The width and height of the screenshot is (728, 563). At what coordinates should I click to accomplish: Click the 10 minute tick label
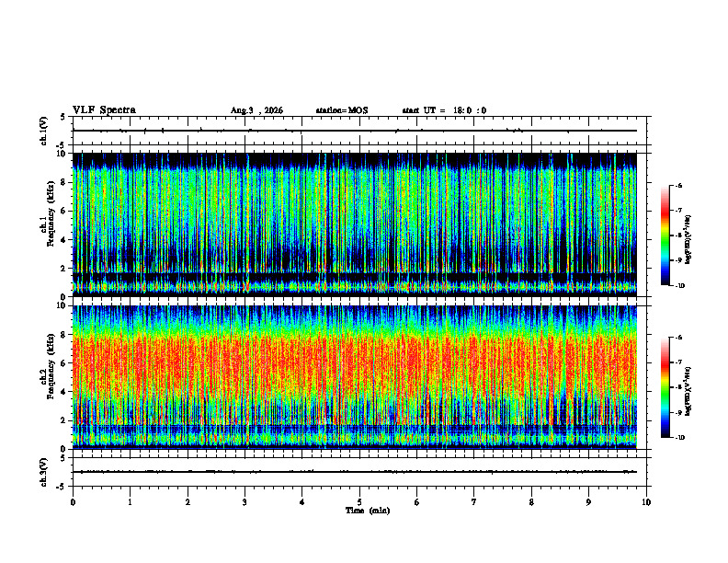[646, 502]
